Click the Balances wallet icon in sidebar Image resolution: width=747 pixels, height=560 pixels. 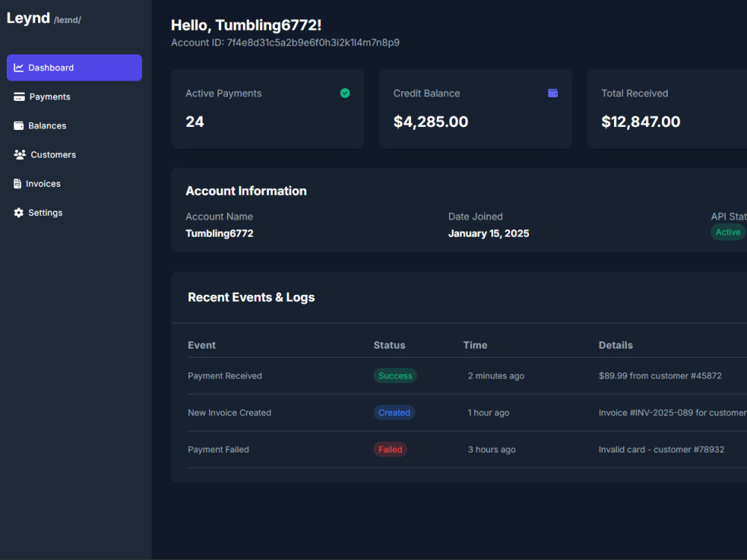[19, 125]
